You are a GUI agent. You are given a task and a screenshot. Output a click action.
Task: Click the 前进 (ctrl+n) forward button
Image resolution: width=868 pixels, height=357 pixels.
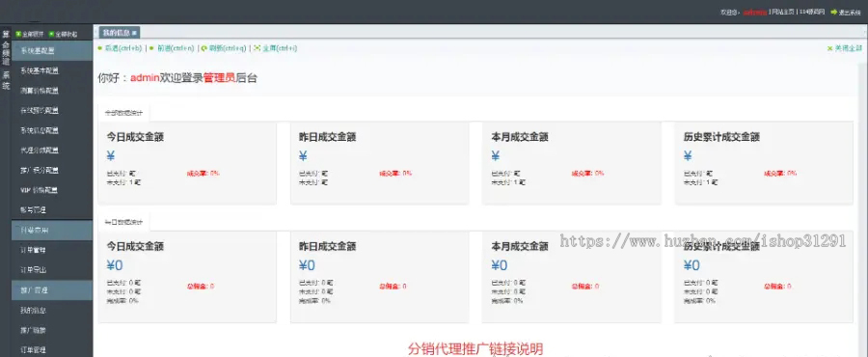point(173,48)
